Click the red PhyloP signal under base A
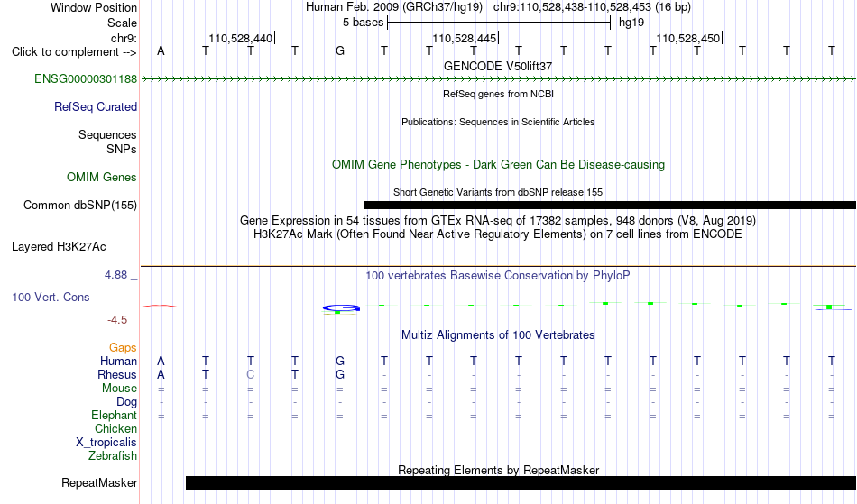This screenshot has width=857, height=504. tap(160, 306)
